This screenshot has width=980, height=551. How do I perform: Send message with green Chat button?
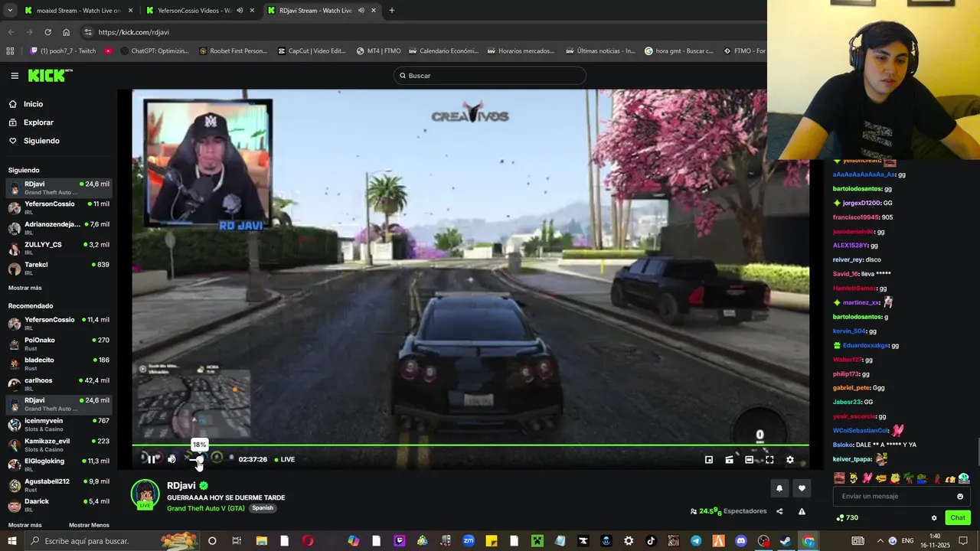(958, 518)
